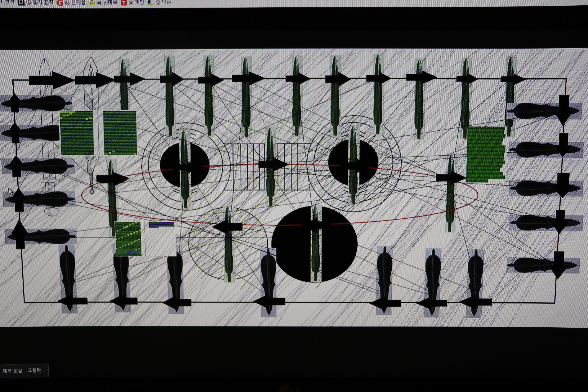The width and height of the screenshot is (588, 392).
Task: Click the first black arrow on the top line
Action: pos(51,80)
